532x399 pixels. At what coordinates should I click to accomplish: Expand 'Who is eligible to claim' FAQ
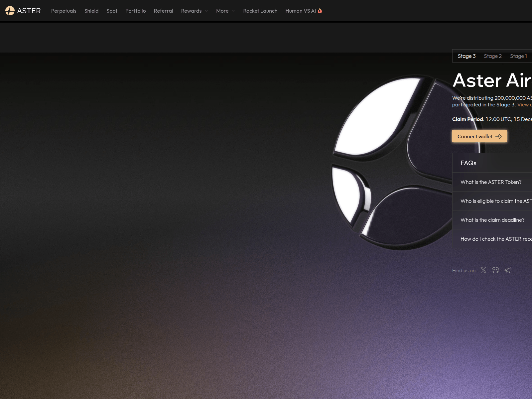tap(492, 201)
